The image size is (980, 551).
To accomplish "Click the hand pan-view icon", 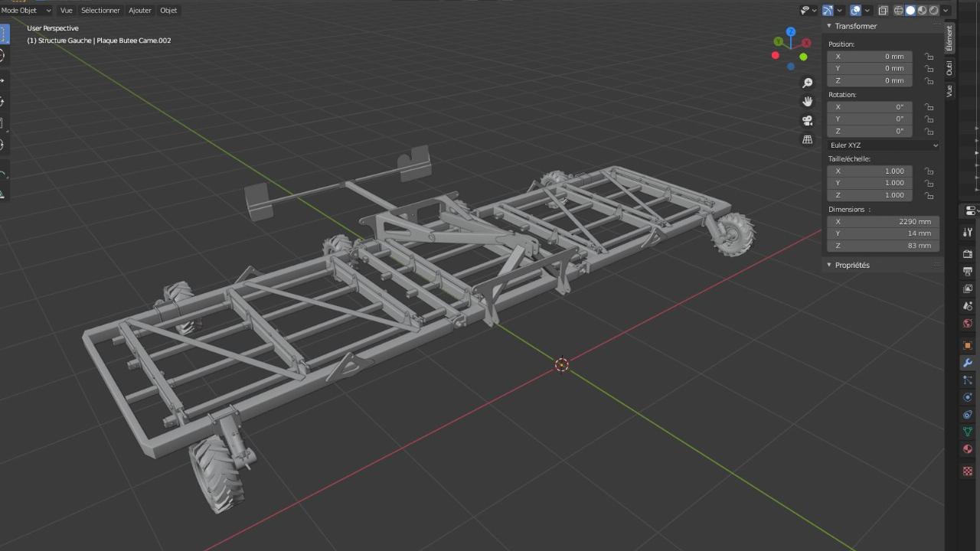I will pos(807,102).
